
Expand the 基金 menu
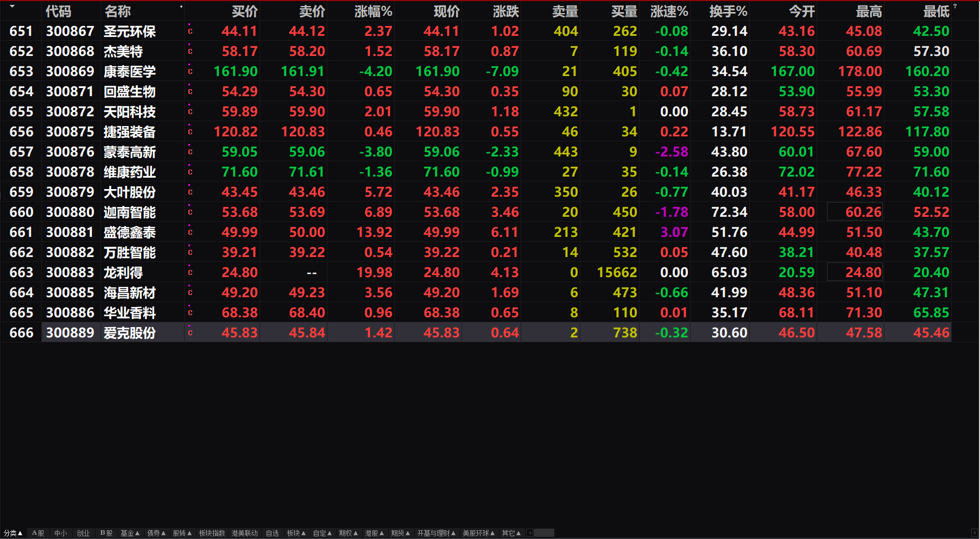(x=130, y=533)
